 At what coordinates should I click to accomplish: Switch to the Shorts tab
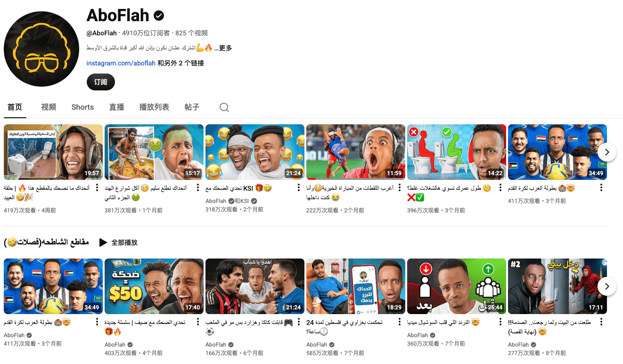coord(82,107)
